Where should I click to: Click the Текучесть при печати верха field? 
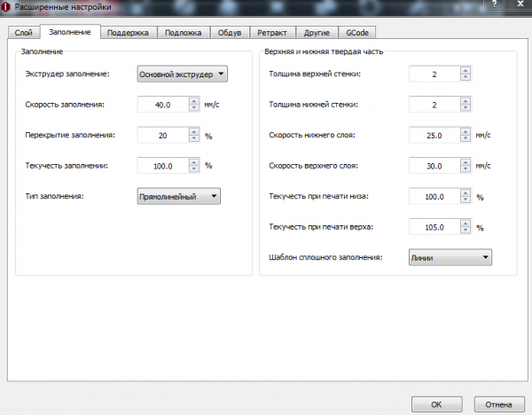434,227
